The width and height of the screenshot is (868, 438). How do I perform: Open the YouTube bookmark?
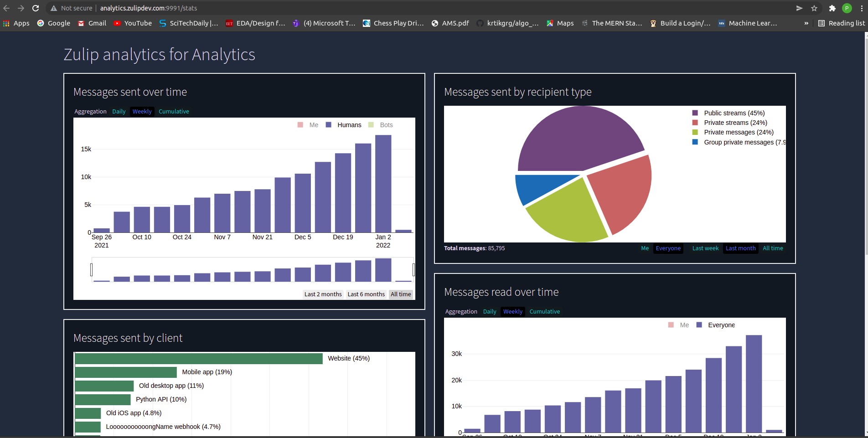pos(132,23)
